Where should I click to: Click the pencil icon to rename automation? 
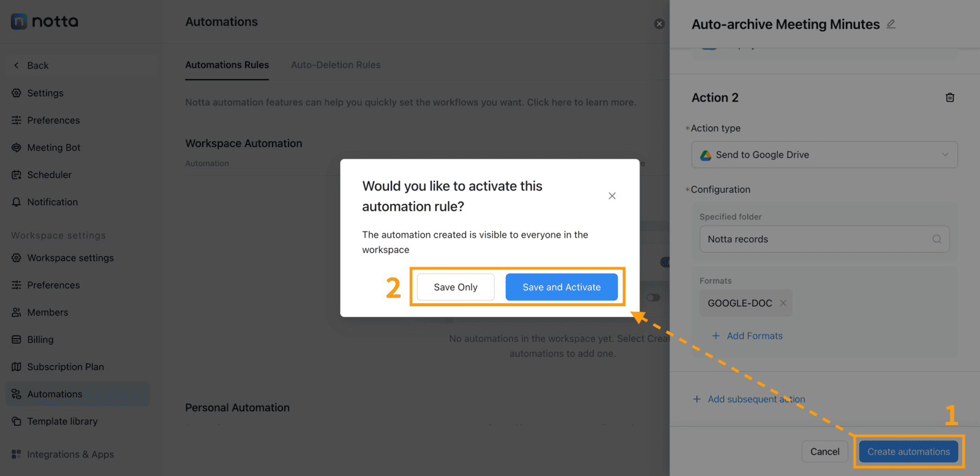[891, 24]
